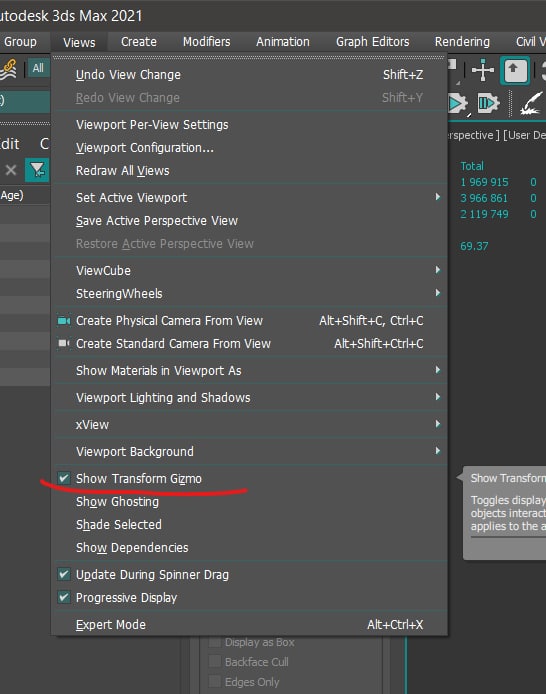Check the Edges Only checkbox
The height and width of the screenshot is (694, 546).
coord(215,682)
